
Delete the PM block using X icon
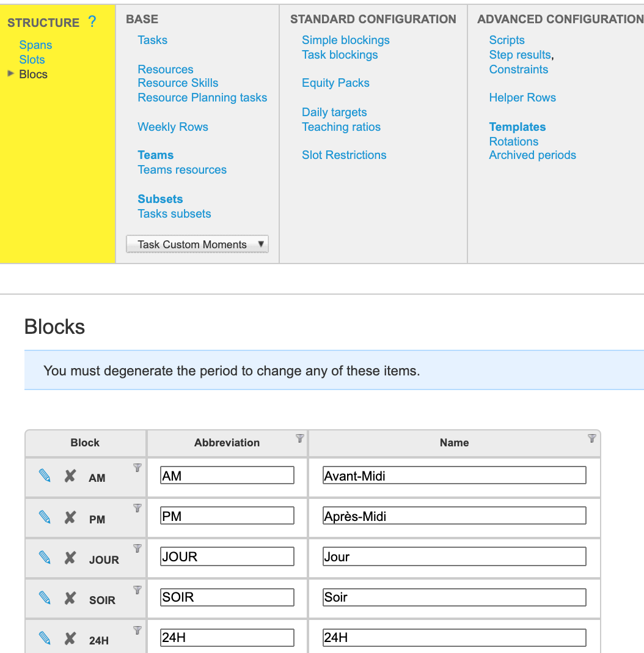click(70, 517)
